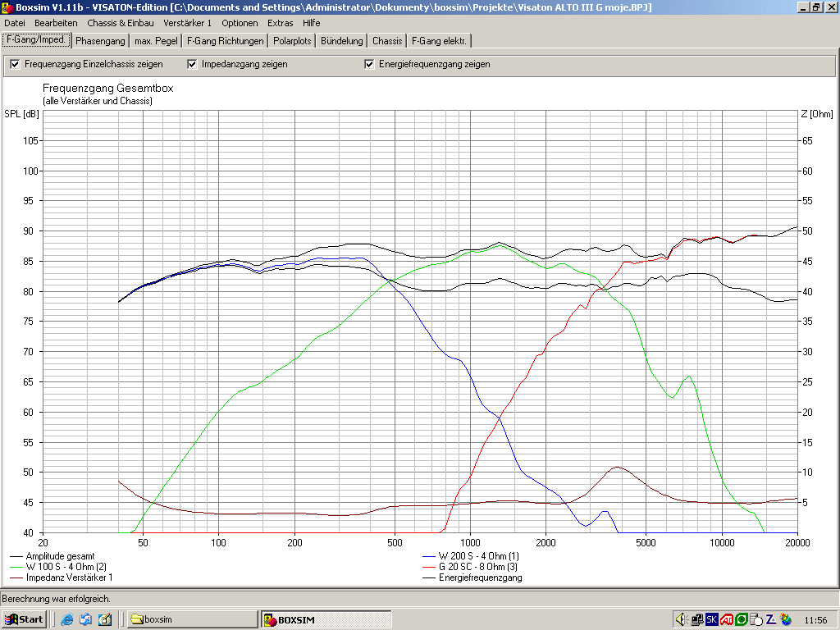Open the Chassis & Einbau menu
The width and height of the screenshot is (840, 630).
click(x=121, y=23)
